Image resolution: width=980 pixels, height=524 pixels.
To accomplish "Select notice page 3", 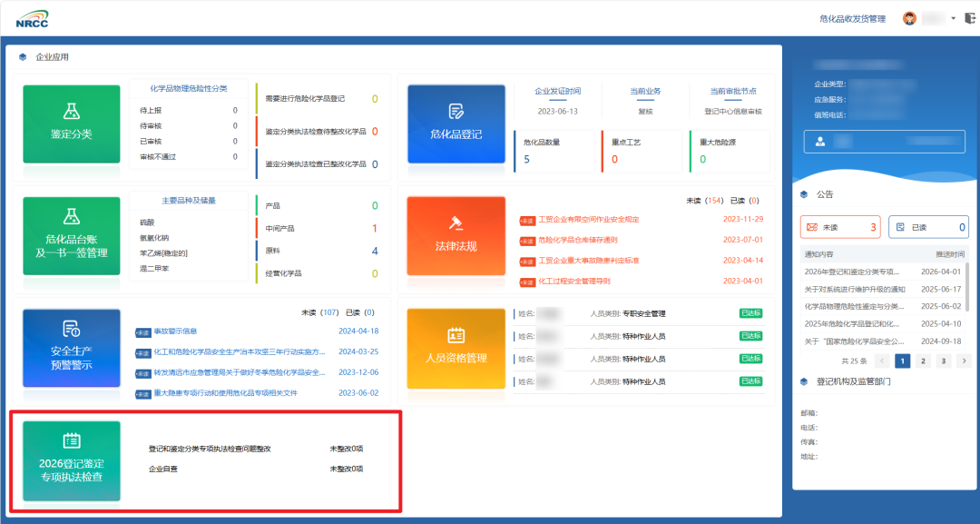I will tap(944, 361).
